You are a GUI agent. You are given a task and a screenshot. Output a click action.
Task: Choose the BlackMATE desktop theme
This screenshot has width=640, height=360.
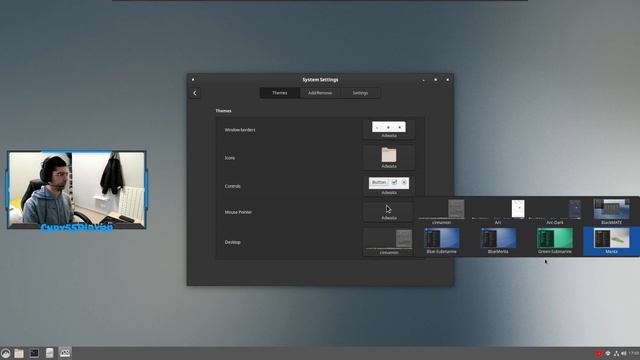pyautogui.click(x=611, y=212)
